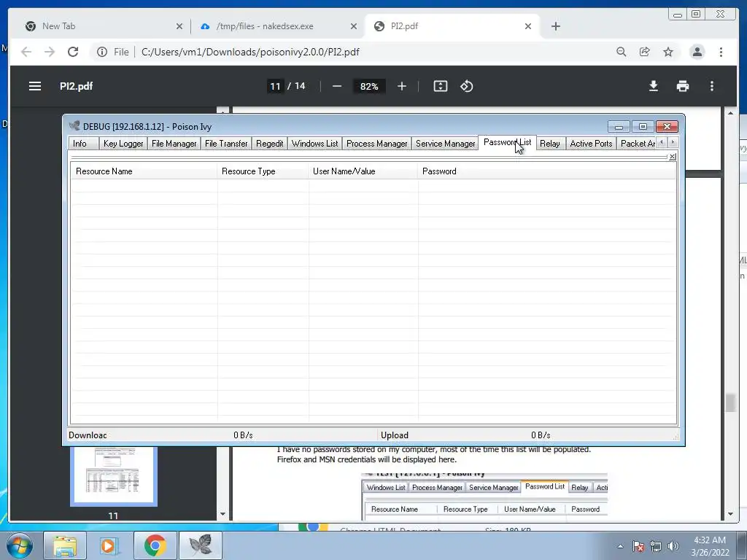
Task: Switch to the Relay tab
Action: [x=550, y=144]
